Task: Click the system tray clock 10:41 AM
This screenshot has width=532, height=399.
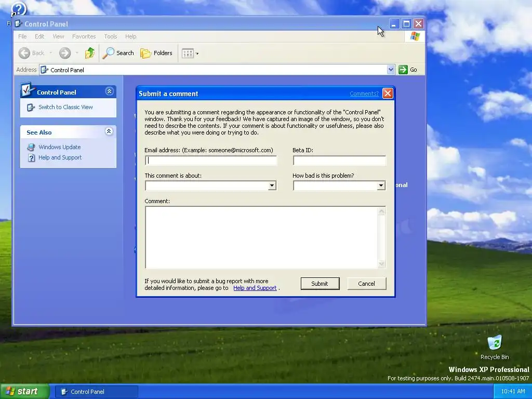Action: pos(513,392)
